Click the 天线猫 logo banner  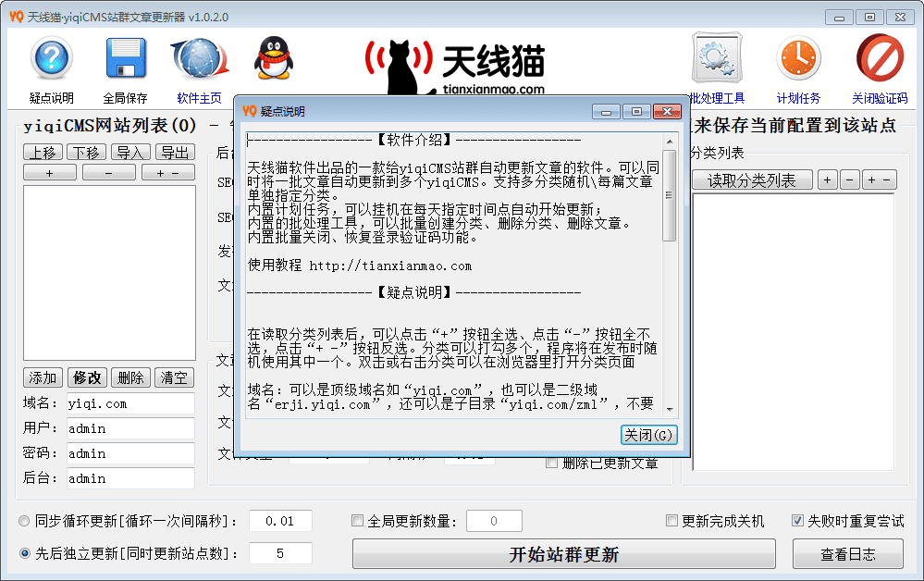(x=455, y=68)
